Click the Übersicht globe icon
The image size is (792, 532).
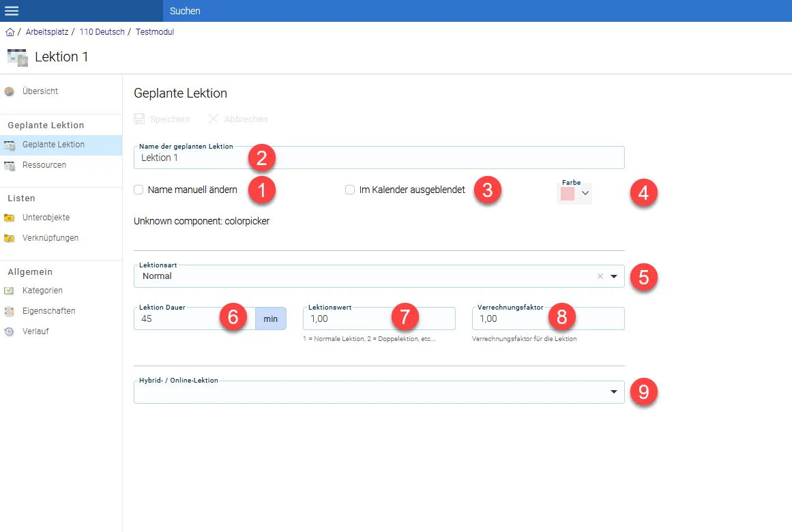coord(9,91)
